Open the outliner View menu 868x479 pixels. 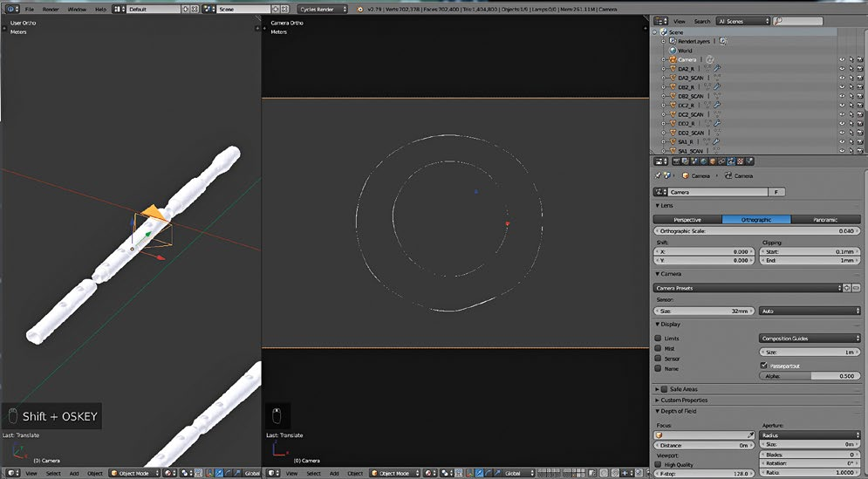click(x=680, y=21)
